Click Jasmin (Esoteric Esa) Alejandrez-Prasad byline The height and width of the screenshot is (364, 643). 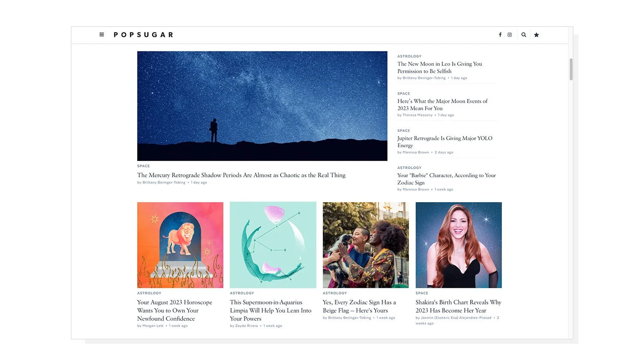(x=456, y=318)
